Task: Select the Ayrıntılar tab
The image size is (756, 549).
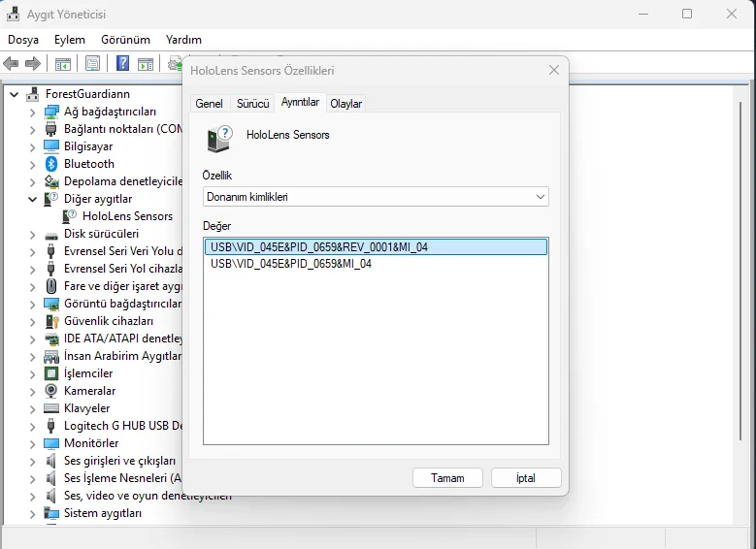Action: 300,102
